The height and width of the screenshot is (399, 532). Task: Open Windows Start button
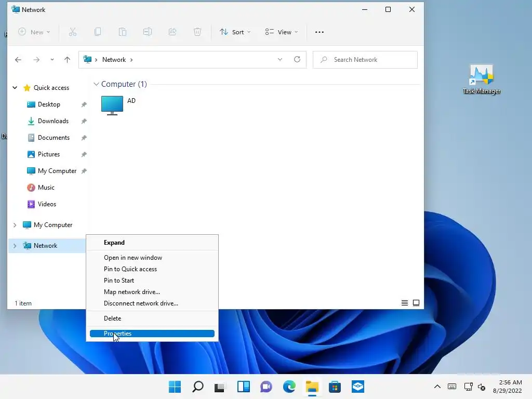(x=175, y=387)
